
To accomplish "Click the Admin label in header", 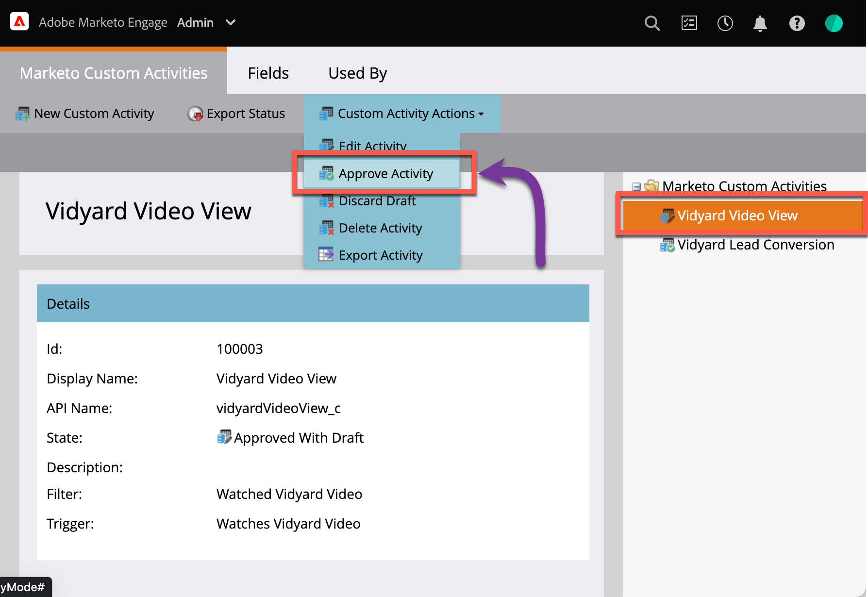I will pos(195,23).
